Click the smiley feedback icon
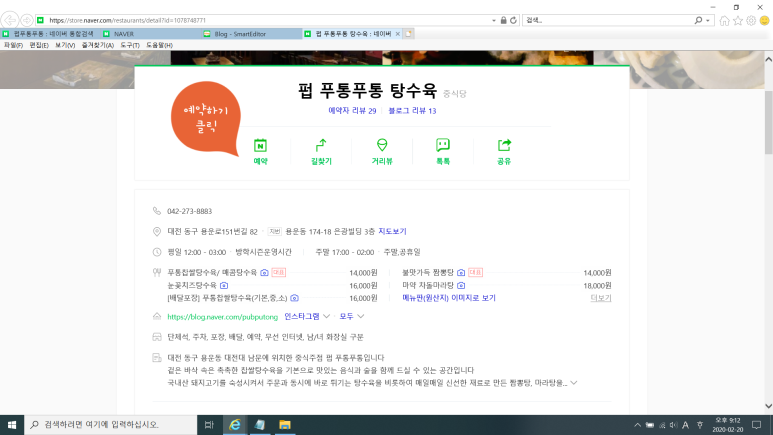The width and height of the screenshot is (773, 435). click(x=764, y=21)
